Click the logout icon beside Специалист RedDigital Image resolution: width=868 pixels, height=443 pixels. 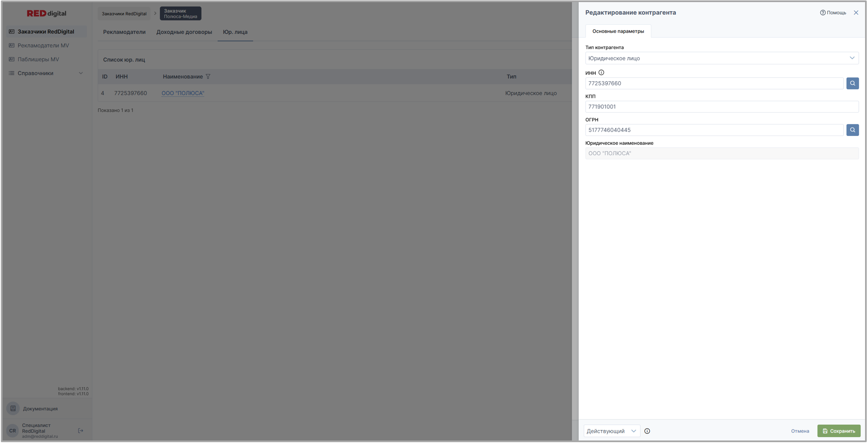[81, 430]
